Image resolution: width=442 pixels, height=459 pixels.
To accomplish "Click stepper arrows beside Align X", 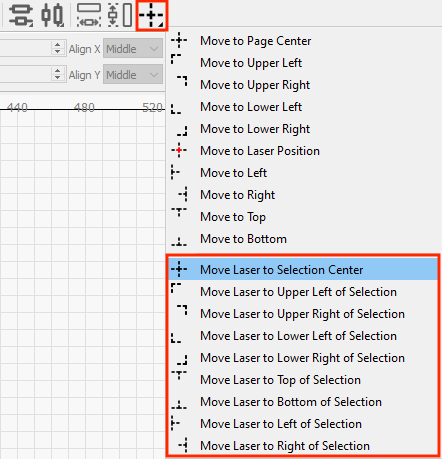I will point(57,48).
